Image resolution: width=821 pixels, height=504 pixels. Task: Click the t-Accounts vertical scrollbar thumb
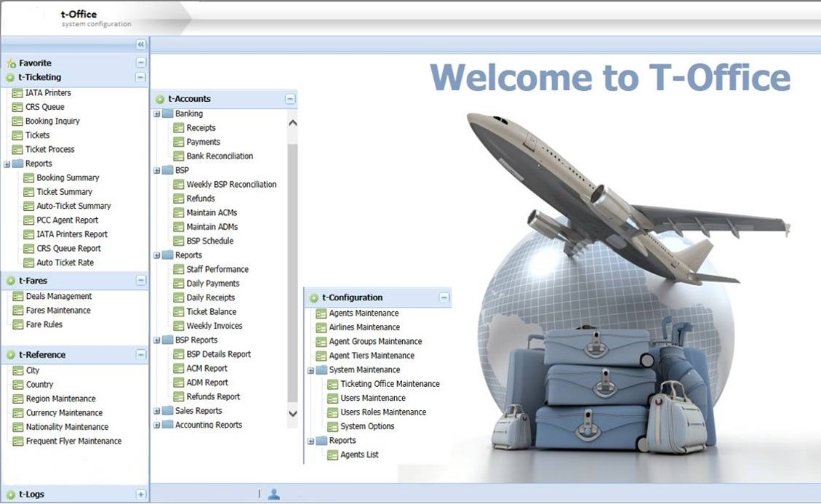(x=292, y=273)
